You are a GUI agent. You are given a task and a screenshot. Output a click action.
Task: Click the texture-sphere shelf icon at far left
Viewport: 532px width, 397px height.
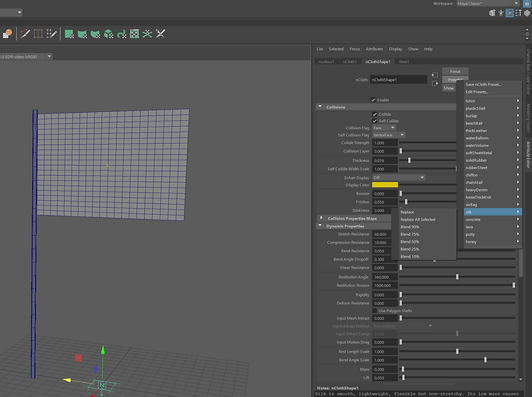coord(7,34)
